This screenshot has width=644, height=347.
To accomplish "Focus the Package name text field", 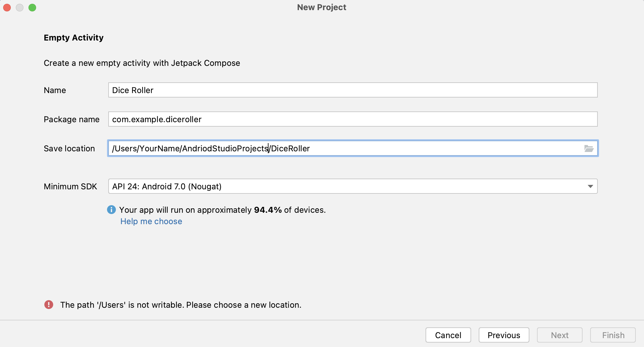I will point(352,119).
